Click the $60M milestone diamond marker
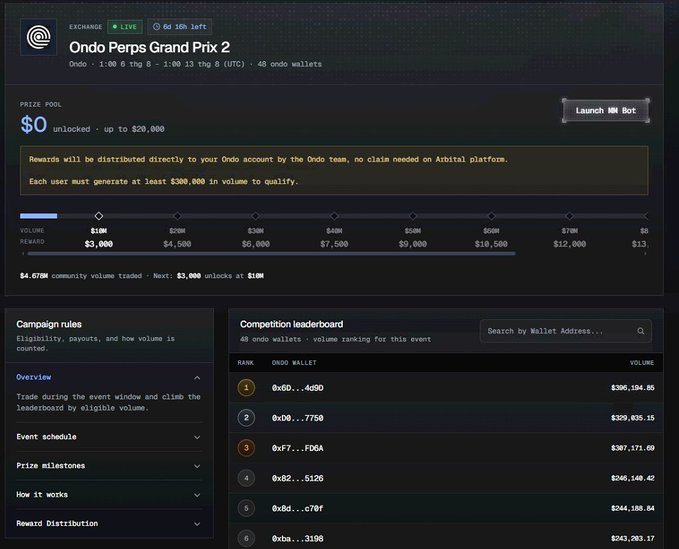The width and height of the screenshot is (679, 549). pyautogui.click(x=491, y=216)
